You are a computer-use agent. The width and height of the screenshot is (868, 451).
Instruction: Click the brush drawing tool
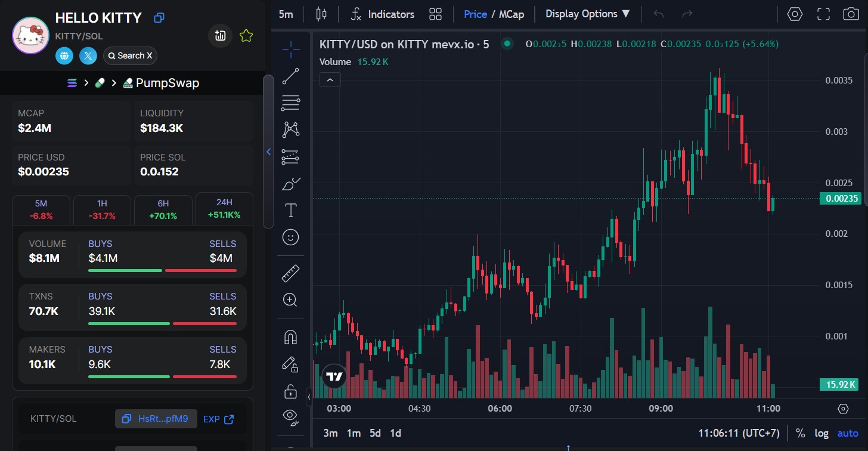(x=290, y=184)
